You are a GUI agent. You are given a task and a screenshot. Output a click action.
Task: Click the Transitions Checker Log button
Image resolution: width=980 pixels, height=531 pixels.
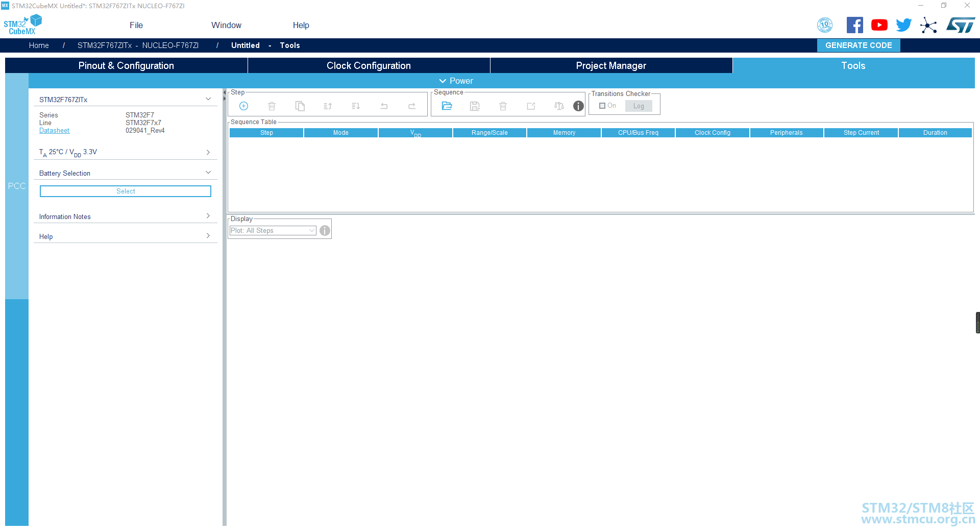[639, 106]
